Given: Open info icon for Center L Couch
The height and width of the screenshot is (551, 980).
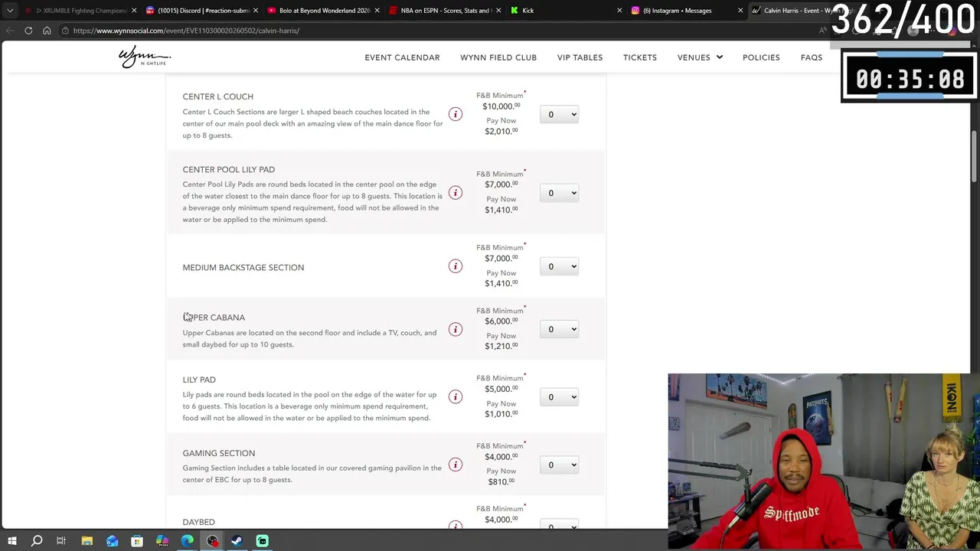Looking at the screenshot, I should click(456, 114).
